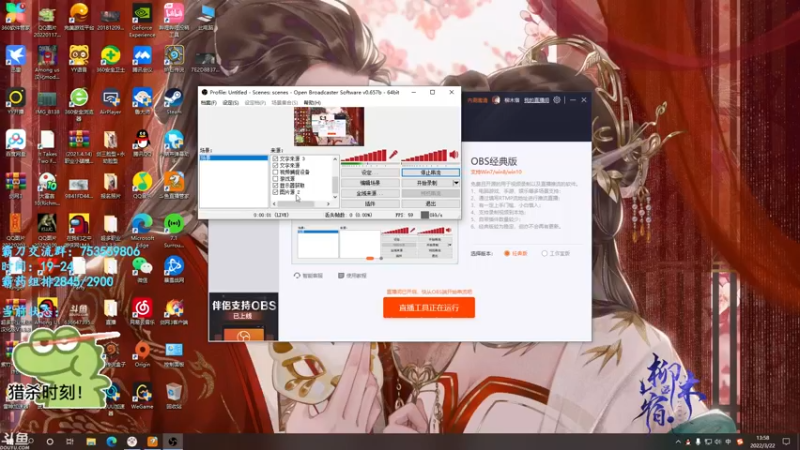
Task: Open the 场景集合 menu in OBS
Action: (285, 103)
